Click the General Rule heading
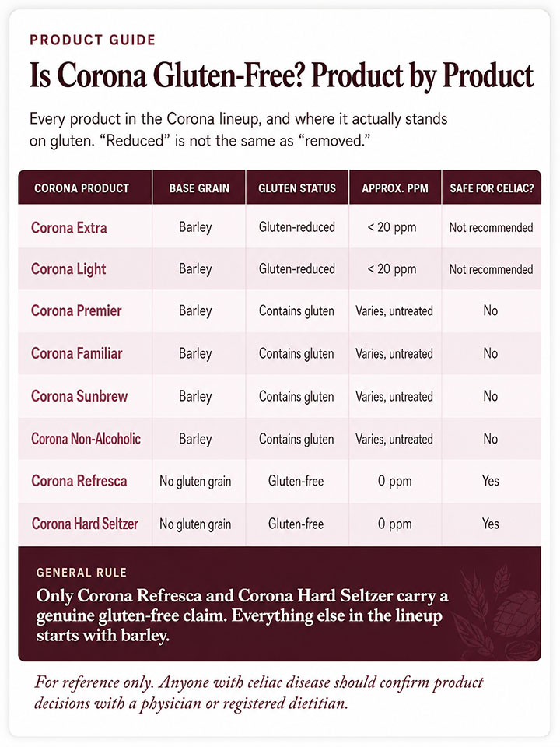Image resolution: width=560 pixels, height=747 pixels. pyautogui.click(x=82, y=572)
